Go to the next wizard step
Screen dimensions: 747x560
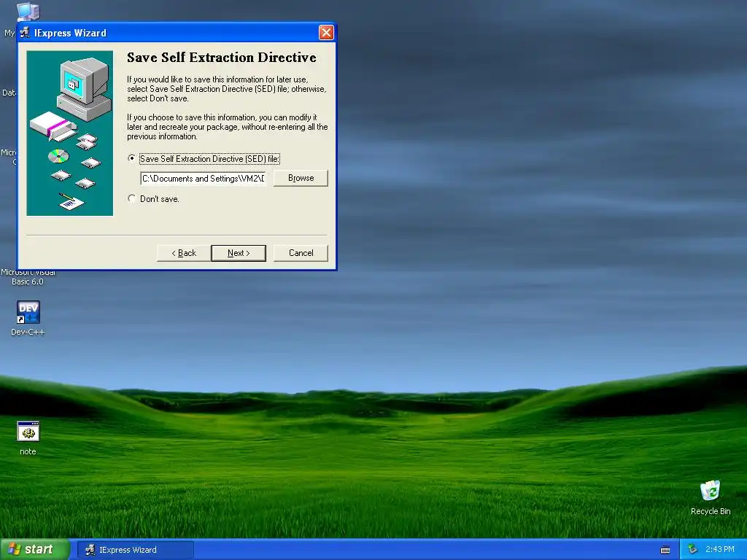(x=239, y=253)
